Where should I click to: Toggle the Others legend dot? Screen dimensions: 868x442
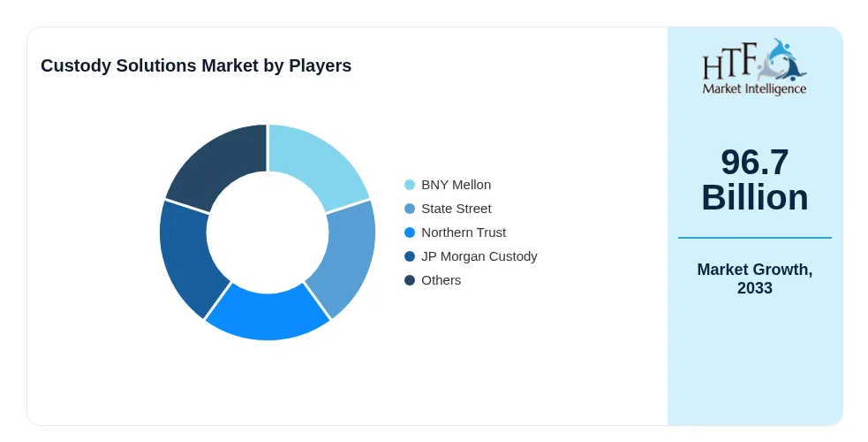click(x=410, y=280)
